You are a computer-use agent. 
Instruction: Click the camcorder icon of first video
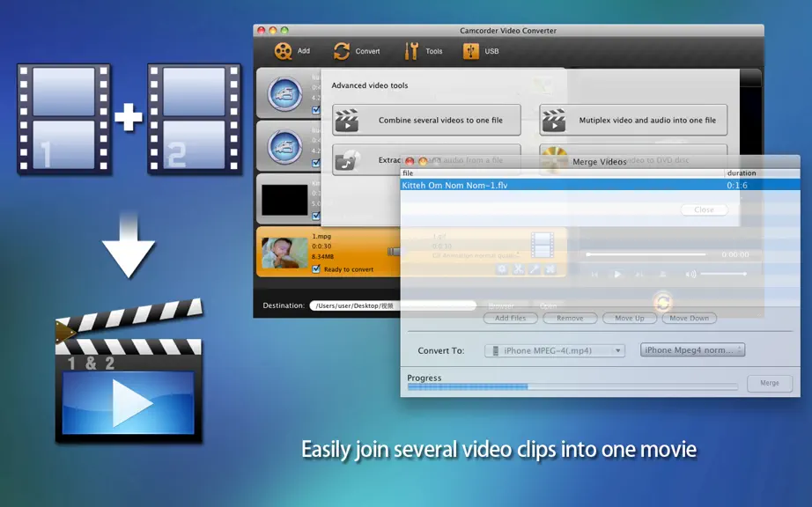pyautogui.click(x=284, y=94)
